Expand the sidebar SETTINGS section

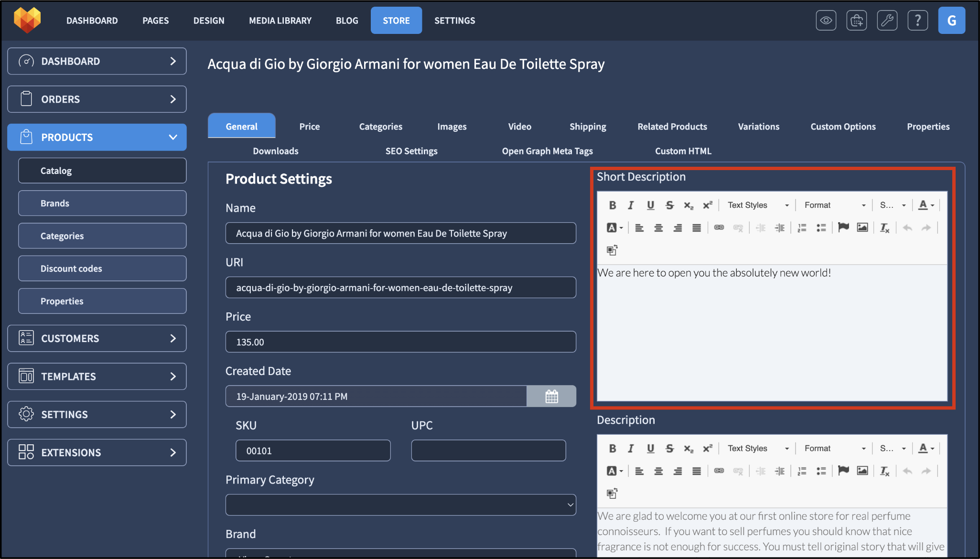tap(97, 414)
